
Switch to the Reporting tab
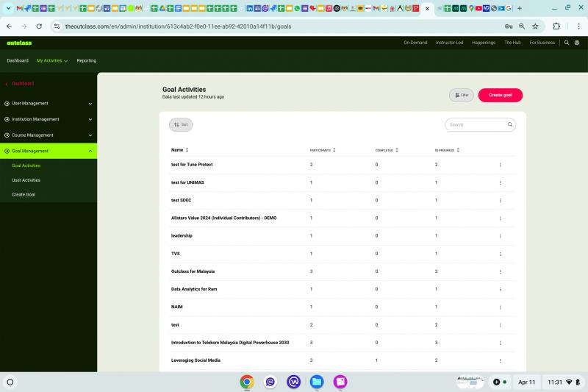(x=86, y=61)
